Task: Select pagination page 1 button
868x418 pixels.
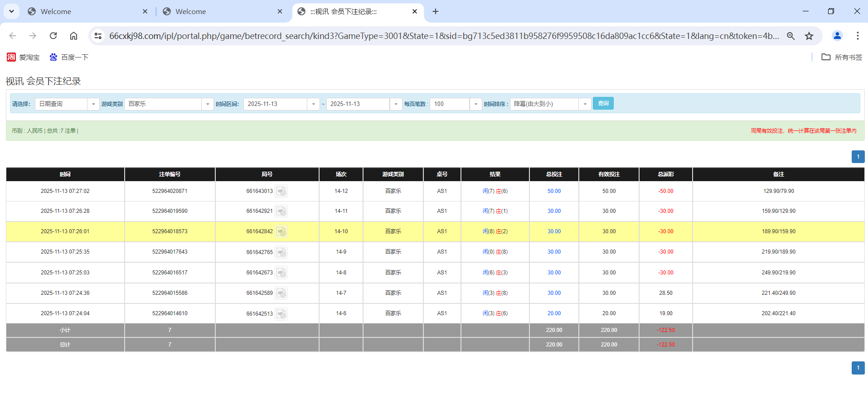Action: point(858,156)
